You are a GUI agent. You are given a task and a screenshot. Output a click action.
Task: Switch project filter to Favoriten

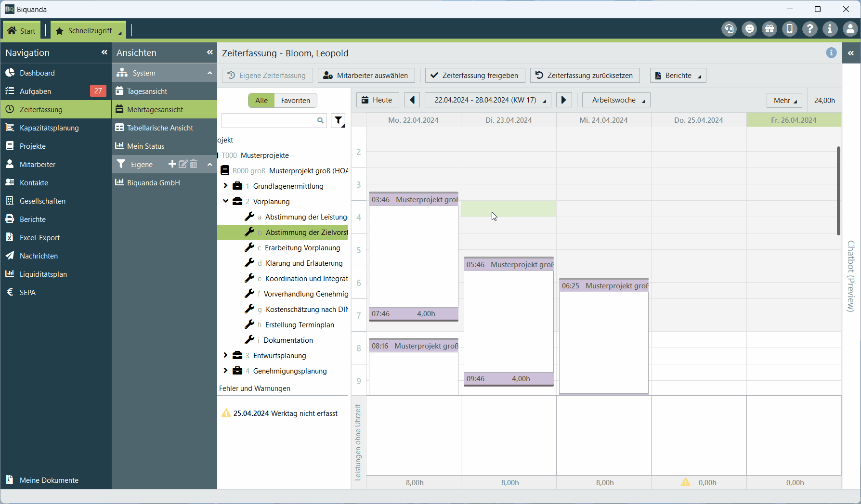click(295, 101)
